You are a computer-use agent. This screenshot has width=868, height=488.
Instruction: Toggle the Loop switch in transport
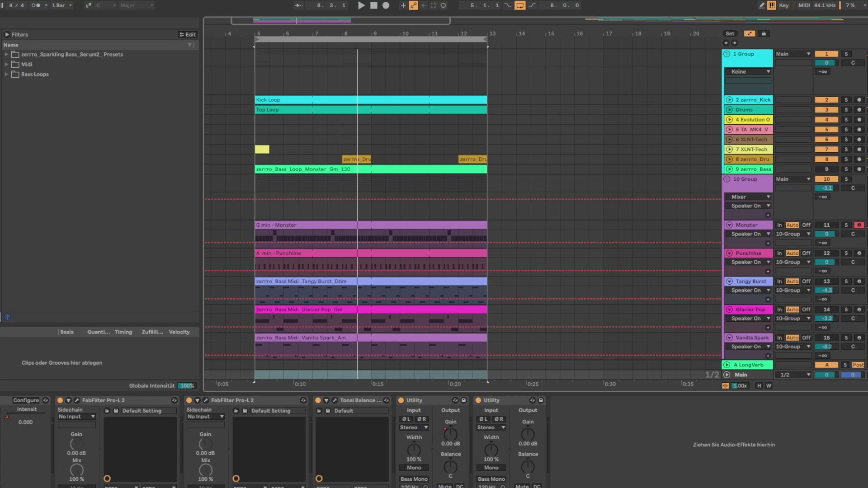tap(520, 5)
